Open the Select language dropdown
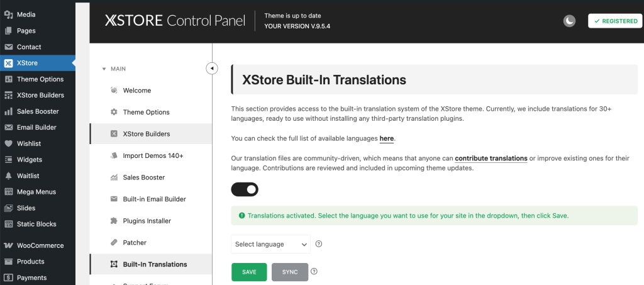The image size is (644, 285). click(270, 244)
